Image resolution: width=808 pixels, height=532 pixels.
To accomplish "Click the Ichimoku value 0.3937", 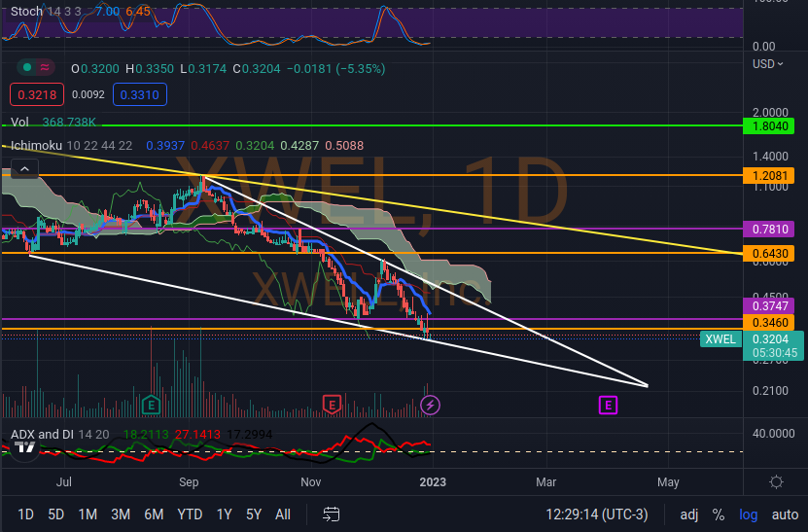I will 165,145.
